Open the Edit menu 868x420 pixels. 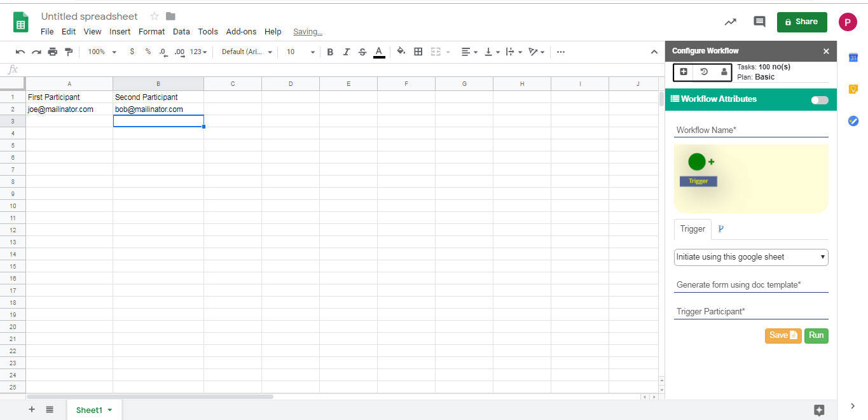[69, 31]
